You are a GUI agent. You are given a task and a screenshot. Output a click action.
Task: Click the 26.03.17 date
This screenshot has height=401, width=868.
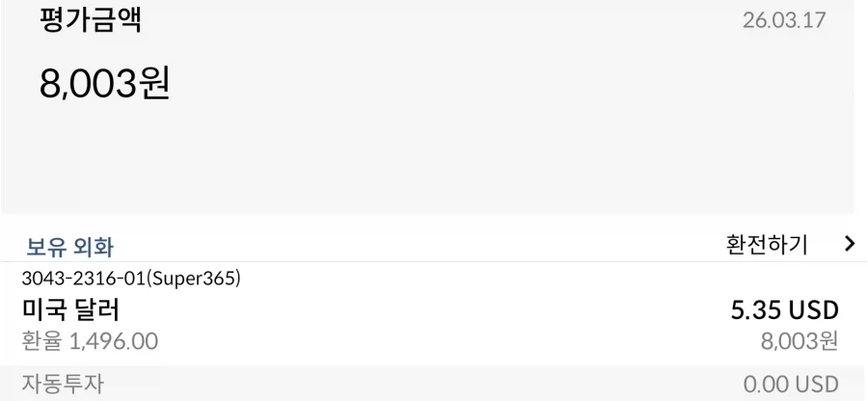click(x=787, y=21)
